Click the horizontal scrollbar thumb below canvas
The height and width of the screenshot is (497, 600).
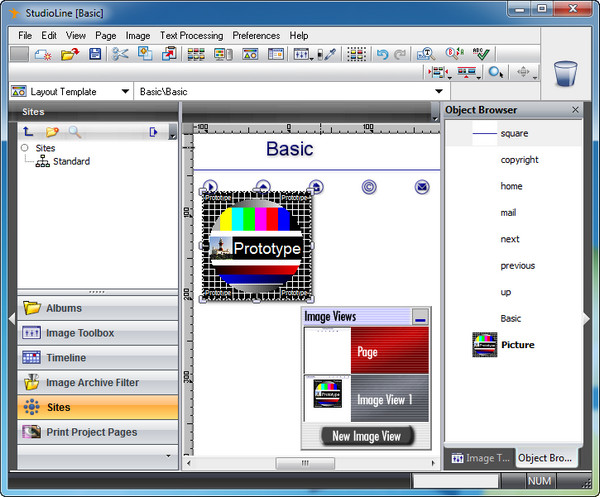point(304,464)
